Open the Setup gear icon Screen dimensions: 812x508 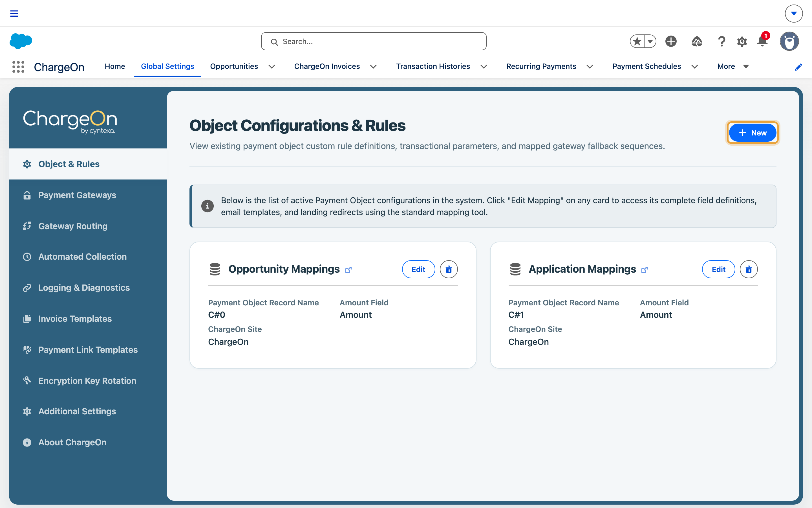[742, 42]
